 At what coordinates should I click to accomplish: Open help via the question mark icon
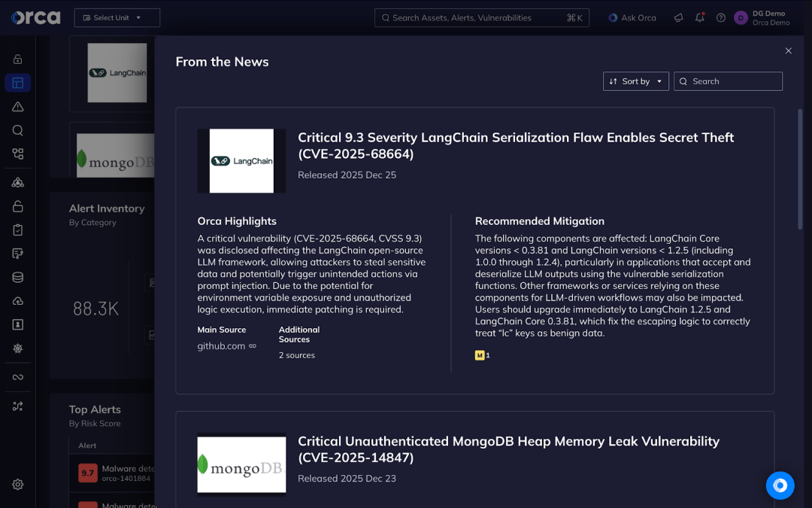click(720, 17)
